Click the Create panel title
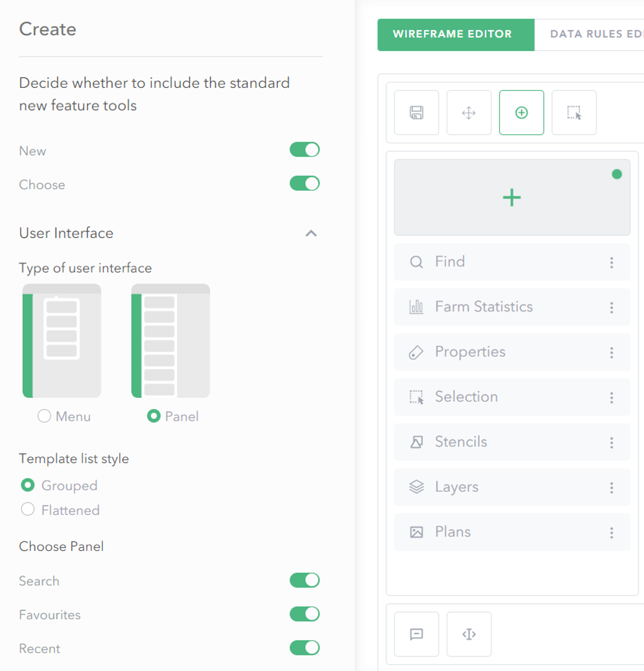 tap(47, 29)
